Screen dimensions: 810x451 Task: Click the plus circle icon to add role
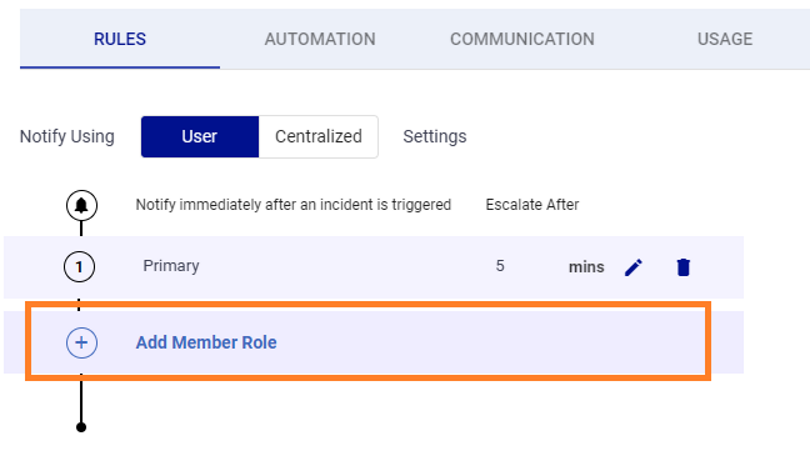click(81, 343)
